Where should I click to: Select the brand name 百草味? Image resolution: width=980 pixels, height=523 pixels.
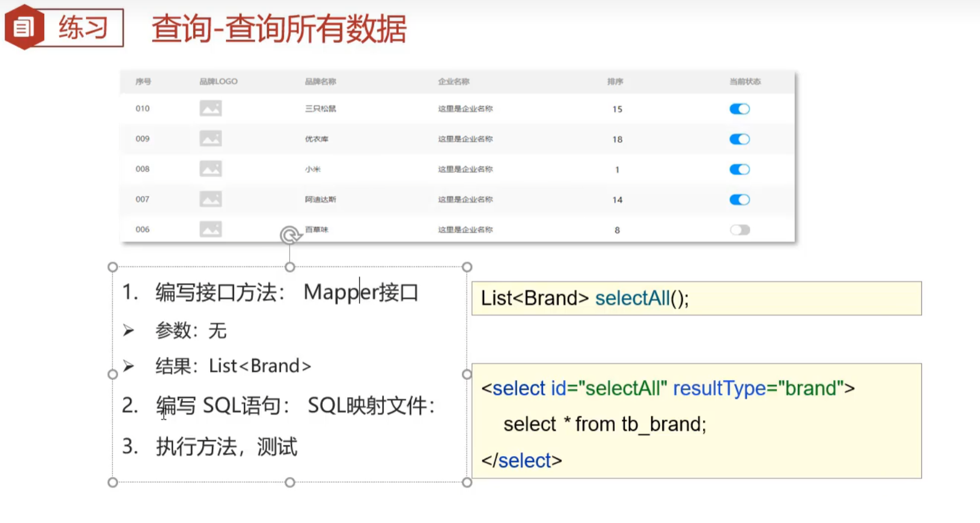[317, 230]
